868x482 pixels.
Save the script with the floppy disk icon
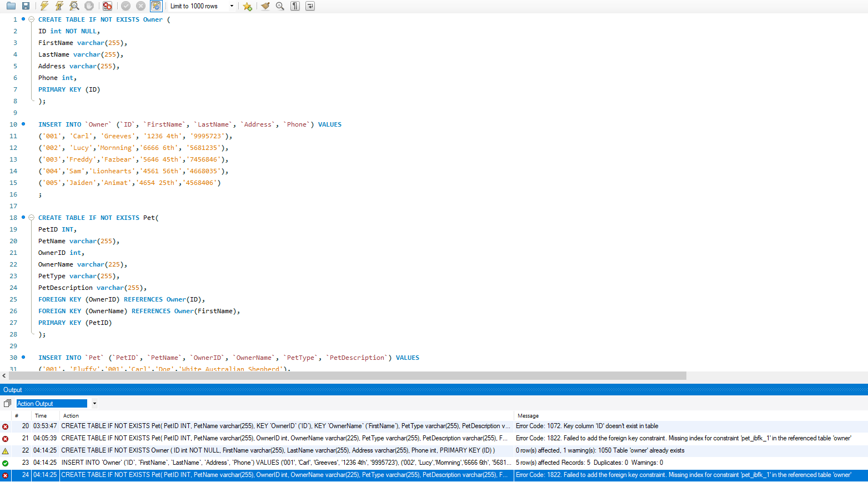coord(26,6)
